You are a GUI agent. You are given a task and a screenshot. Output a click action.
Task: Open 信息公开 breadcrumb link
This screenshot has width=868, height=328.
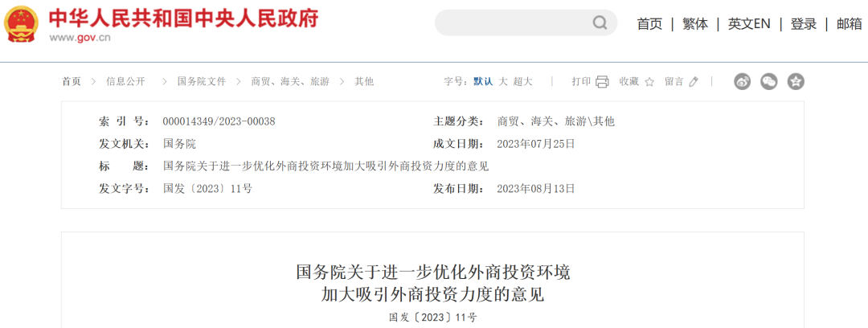[x=125, y=81]
